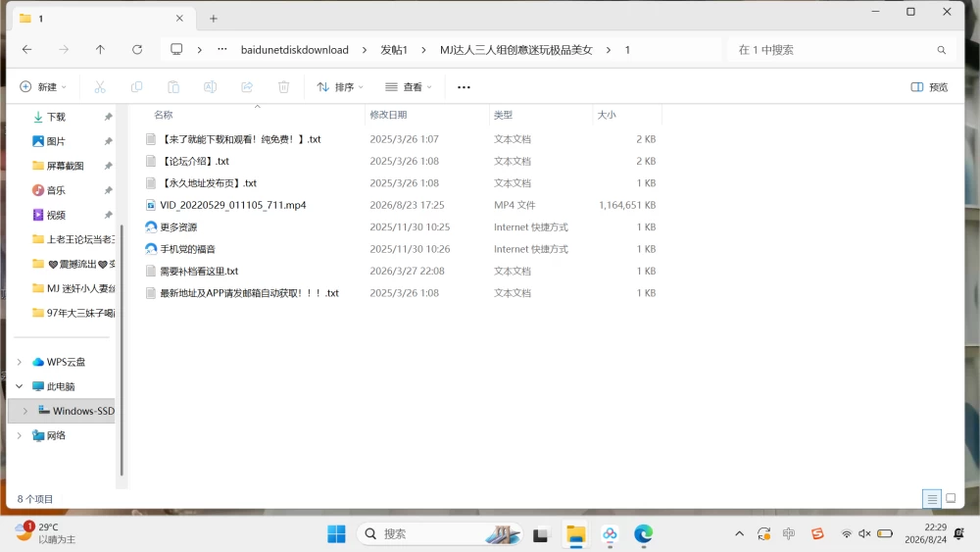
Task: Select file 需要补档看这里.txt
Action: coord(199,271)
